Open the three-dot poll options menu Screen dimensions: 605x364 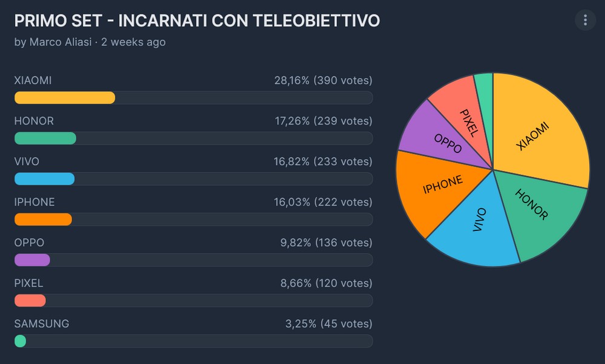point(585,21)
